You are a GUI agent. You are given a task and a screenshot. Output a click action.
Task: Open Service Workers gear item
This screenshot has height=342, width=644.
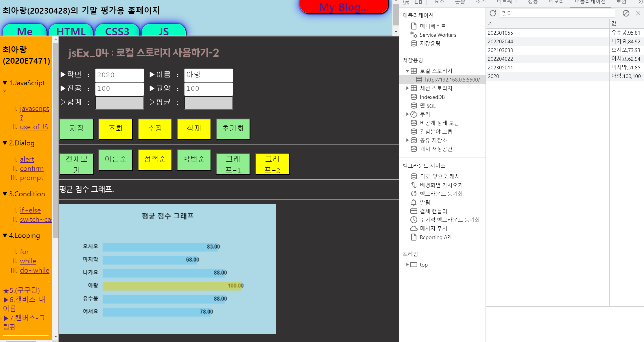point(438,35)
